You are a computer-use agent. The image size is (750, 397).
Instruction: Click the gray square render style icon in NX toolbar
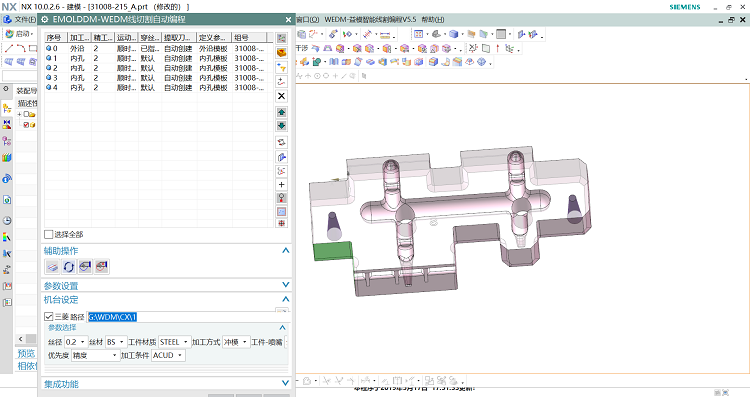pos(501,34)
